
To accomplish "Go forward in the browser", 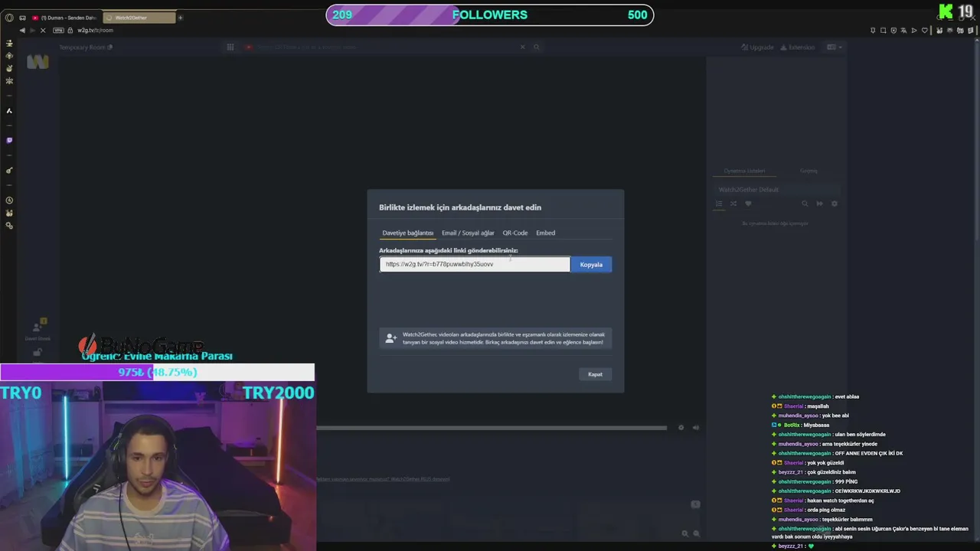I will point(31,31).
